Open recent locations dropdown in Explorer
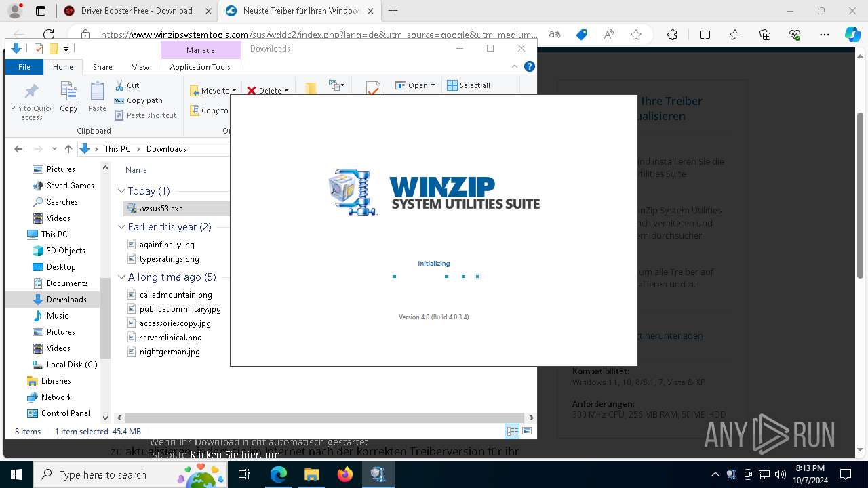868x488 pixels. pyautogui.click(x=54, y=149)
